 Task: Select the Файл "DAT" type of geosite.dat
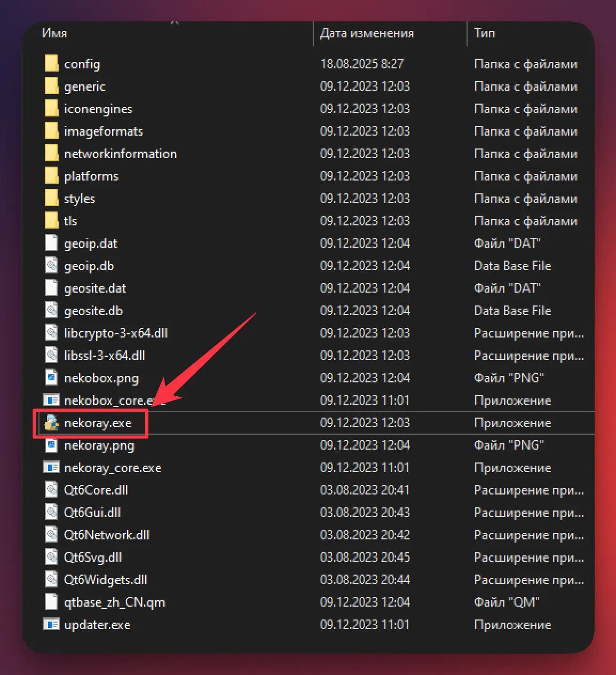tap(508, 288)
